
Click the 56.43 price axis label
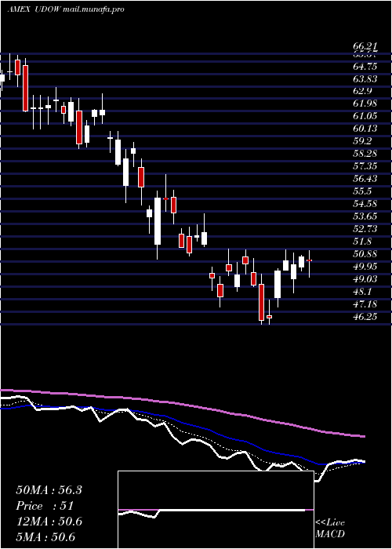[365, 179]
